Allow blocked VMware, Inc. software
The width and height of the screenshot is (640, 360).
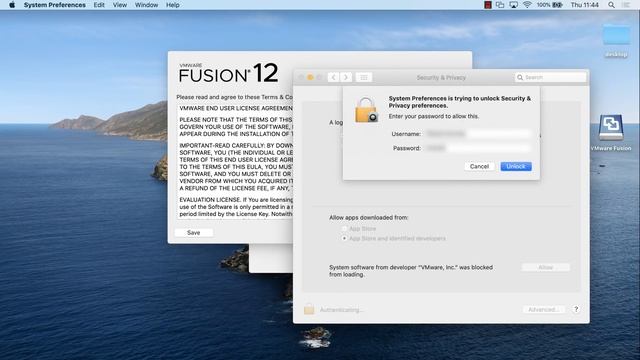tap(545, 267)
